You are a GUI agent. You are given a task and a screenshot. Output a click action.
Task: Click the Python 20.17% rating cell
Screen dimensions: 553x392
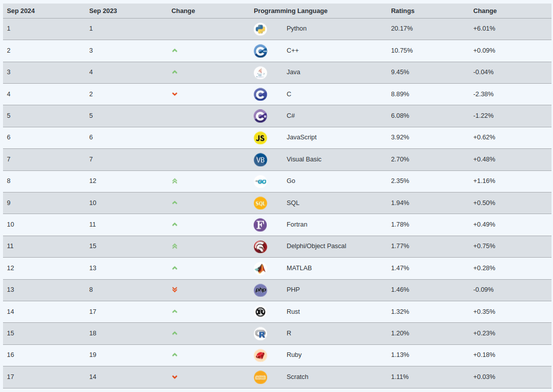[x=402, y=29]
